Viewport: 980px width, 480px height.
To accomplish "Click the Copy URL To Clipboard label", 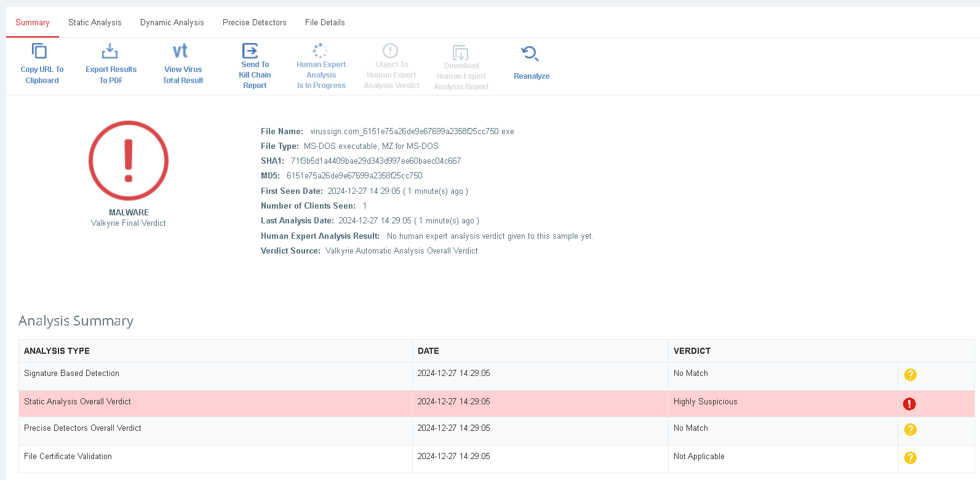I will pyautogui.click(x=42, y=75).
